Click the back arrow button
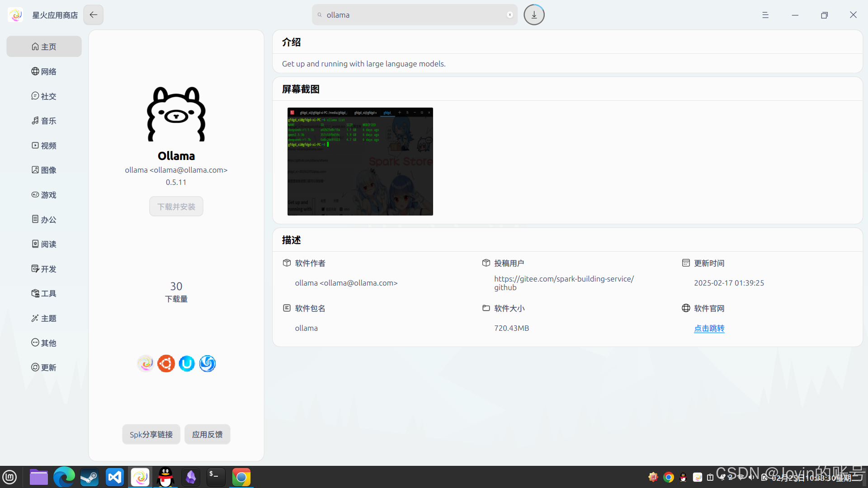Viewport: 868px width, 488px height. click(93, 15)
